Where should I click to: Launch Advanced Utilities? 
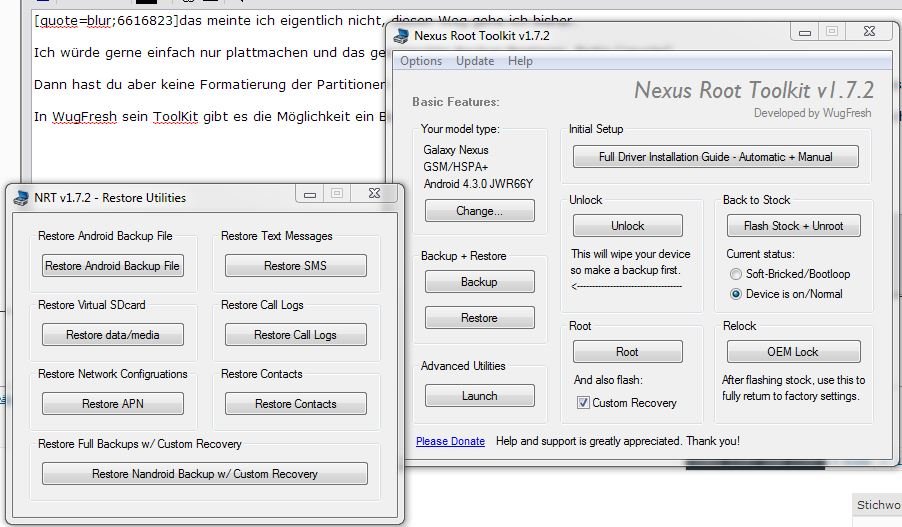coord(479,396)
